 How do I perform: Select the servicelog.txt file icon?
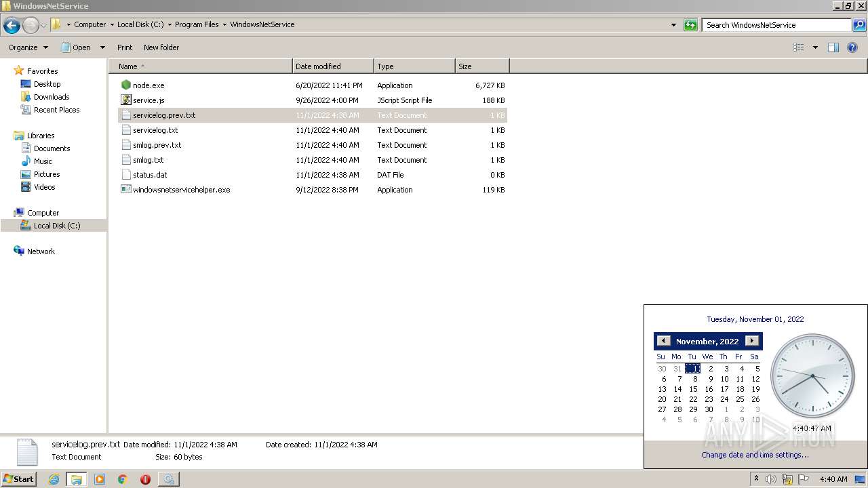[x=125, y=130]
